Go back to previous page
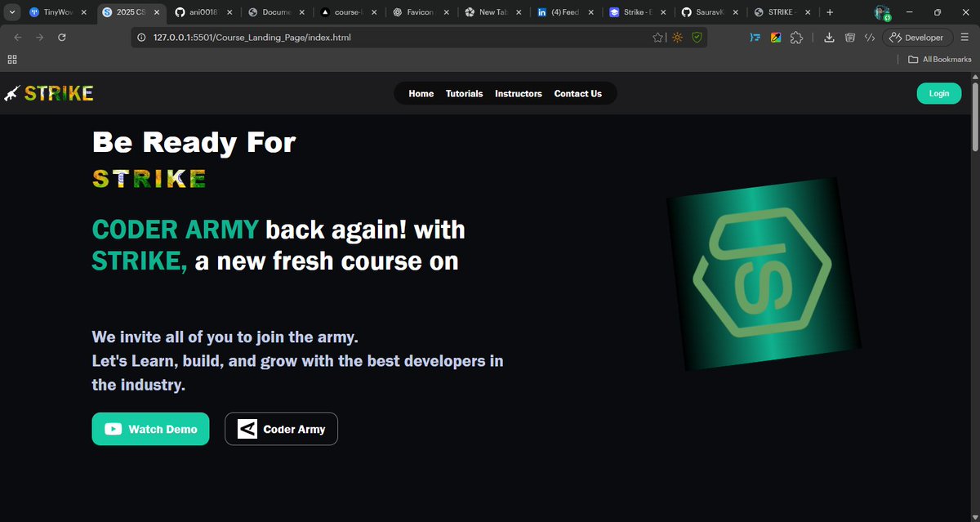 pos(18,38)
